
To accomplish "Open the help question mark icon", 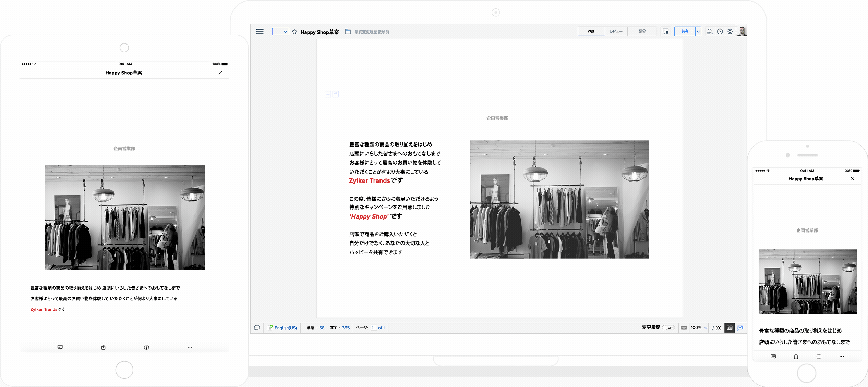I will [x=720, y=32].
